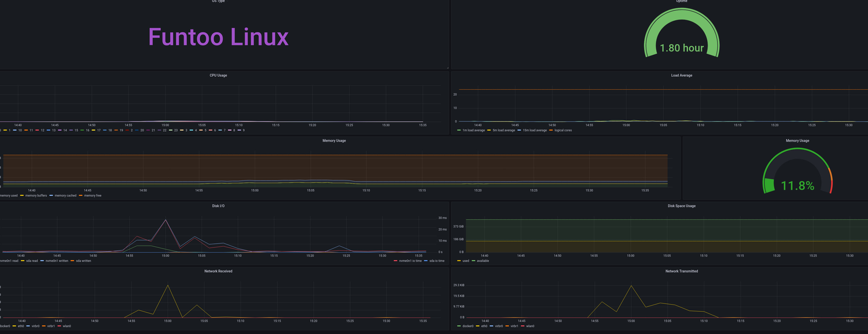Open the CPU Usage panel title menu
868x334 pixels.
click(x=218, y=75)
